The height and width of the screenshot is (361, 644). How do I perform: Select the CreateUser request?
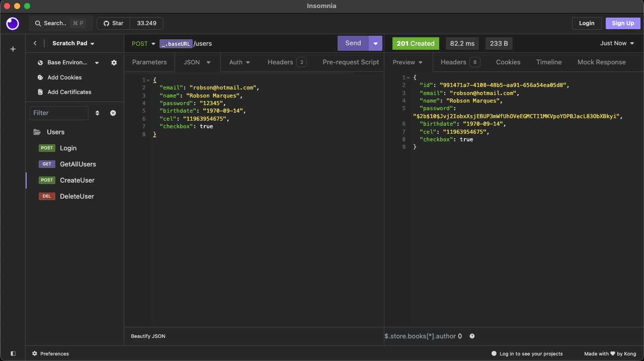click(75, 180)
